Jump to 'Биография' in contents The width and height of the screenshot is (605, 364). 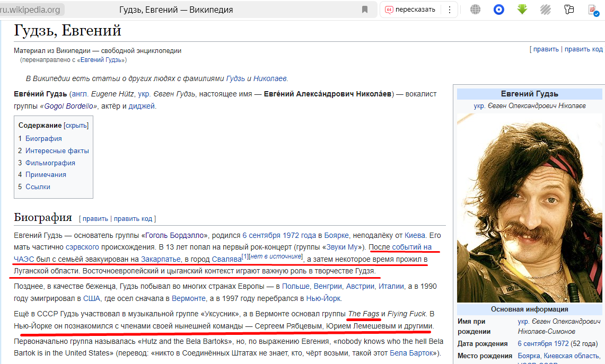(43, 138)
